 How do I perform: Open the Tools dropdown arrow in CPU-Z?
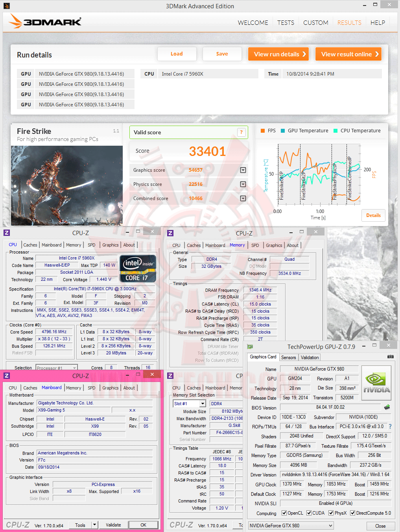(94, 525)
